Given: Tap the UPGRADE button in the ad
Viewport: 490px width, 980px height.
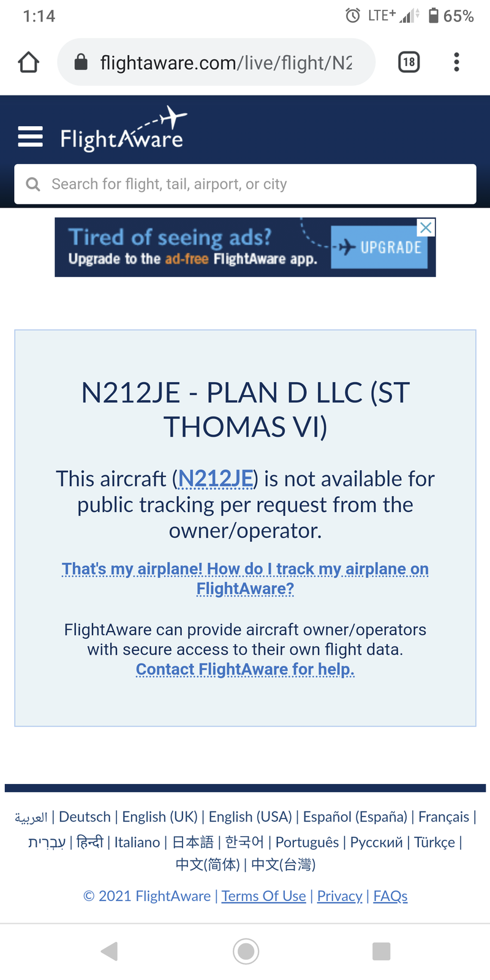Looking at the screenshot, I should coord(379,247).
